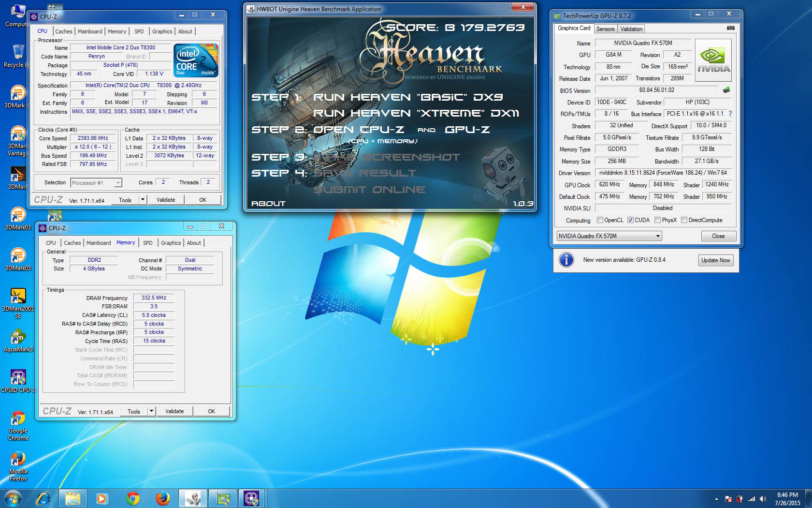Viewport: 812px width, 508px height.
Task: Click the Core Speed value 2393.86 MHz
Action: pos(93,138)
